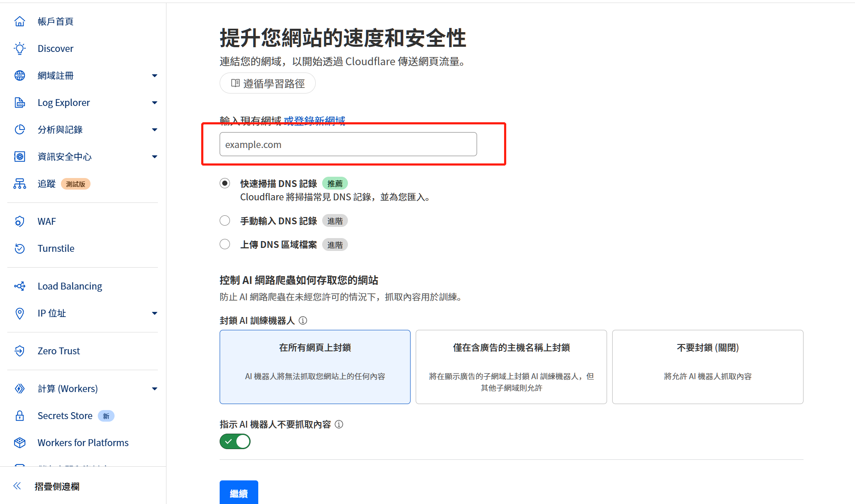
Task: Click the Secrets Store lock icon
Action: click(x=20, y=416)
